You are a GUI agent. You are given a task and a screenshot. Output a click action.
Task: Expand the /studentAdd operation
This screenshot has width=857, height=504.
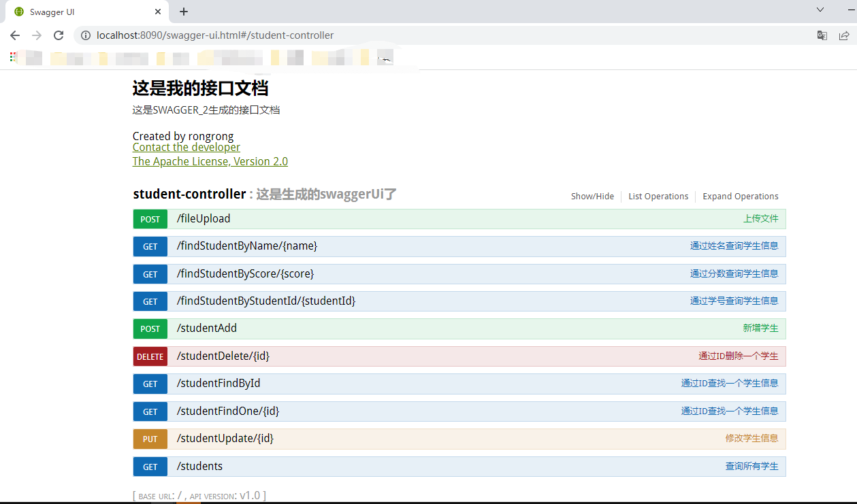pyautogui.click(x=207, y=329)
